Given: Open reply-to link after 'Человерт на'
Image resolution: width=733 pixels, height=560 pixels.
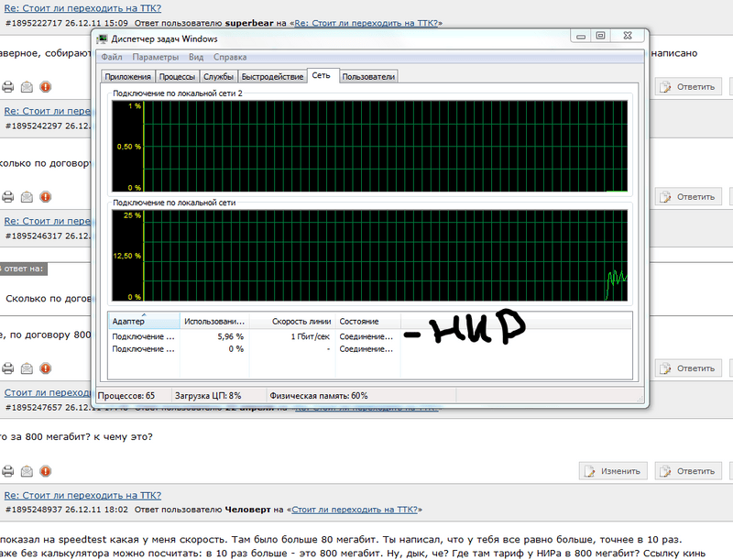Looking at the screenshot, I should 355,510.
